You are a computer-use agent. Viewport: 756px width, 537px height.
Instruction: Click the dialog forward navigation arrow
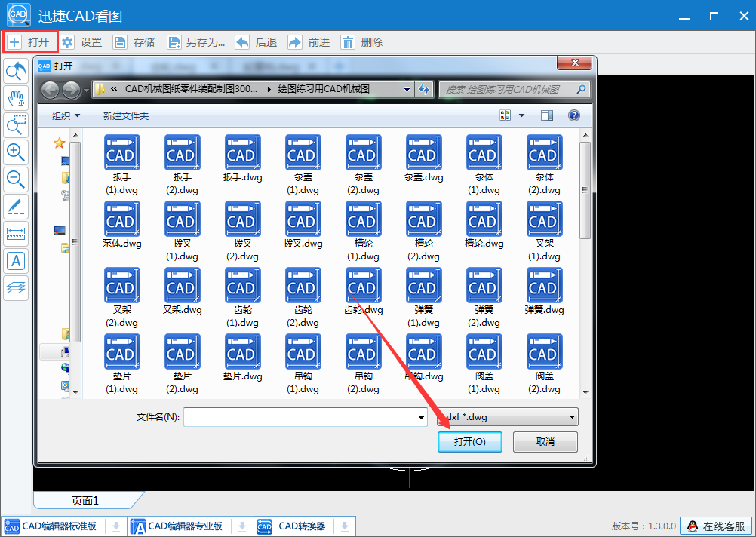pos(71,89)
